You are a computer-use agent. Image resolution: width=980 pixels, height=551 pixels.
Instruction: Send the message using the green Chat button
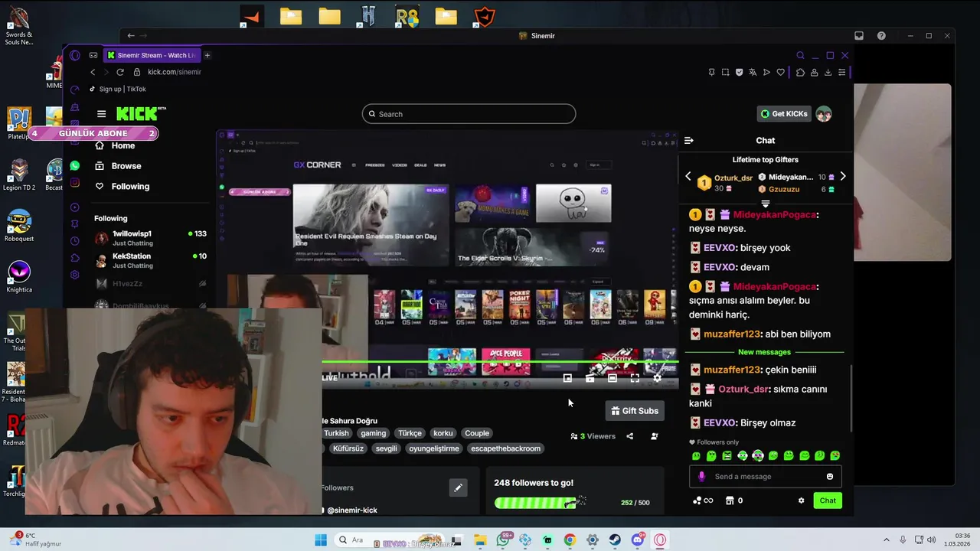tap(828, 500)
